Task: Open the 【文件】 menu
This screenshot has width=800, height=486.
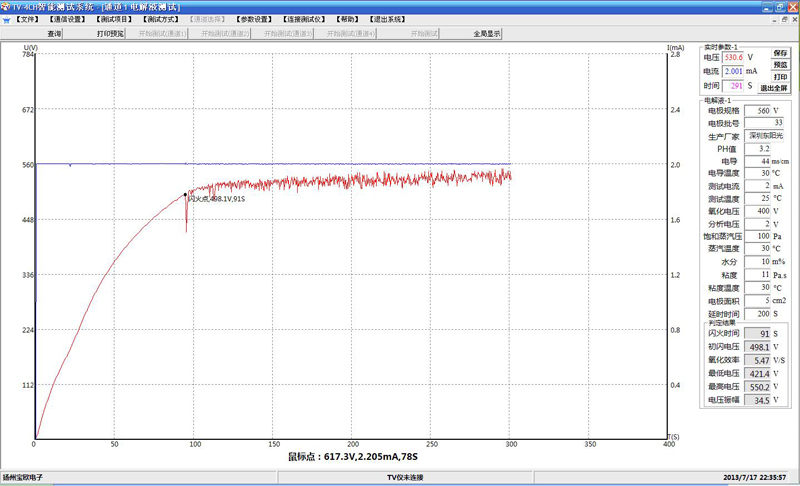Action: 28,19
